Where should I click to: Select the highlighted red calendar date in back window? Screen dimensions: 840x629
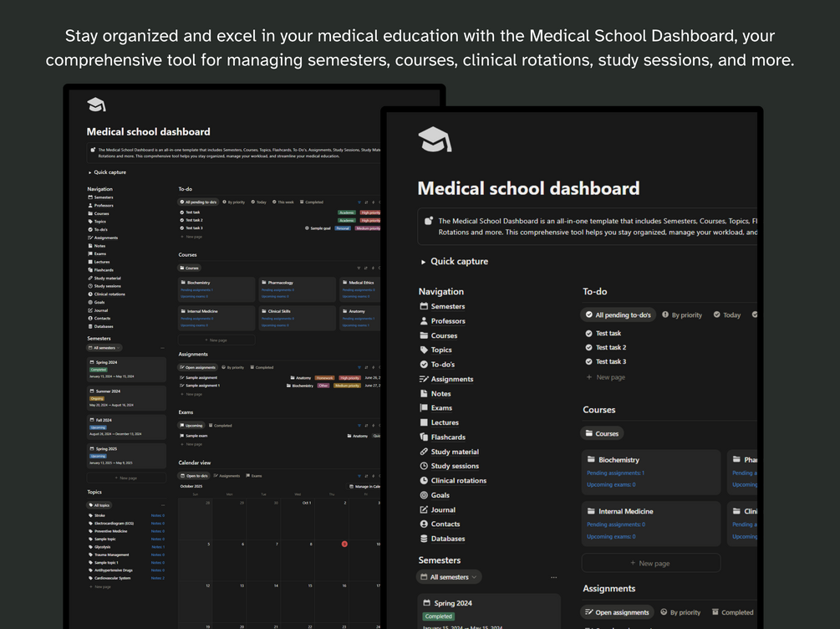(x=344, y=544)
